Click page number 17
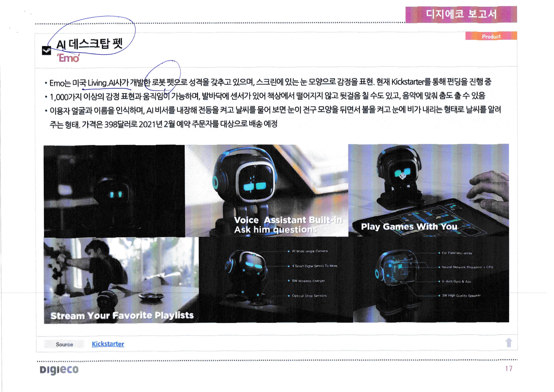This screenshot has height=392, width=554. 509,369
